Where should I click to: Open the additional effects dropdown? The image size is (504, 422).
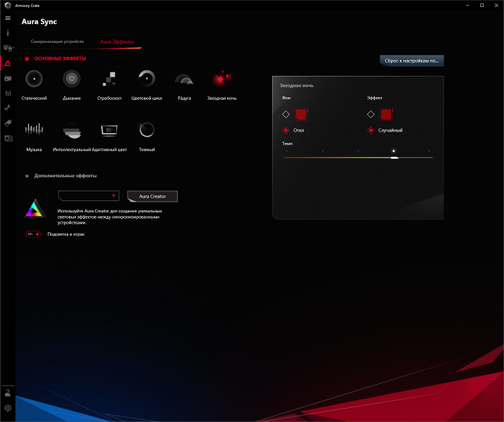pyautogui.click(x=89, y=196)
